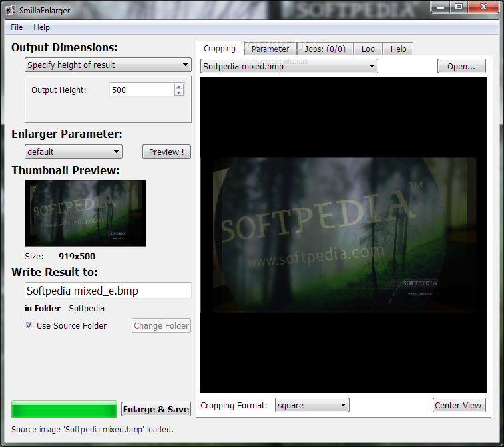This screenshot has height=447, width=504.
Task: Switch to the Parameter tab
Action: tap(270, 49)
